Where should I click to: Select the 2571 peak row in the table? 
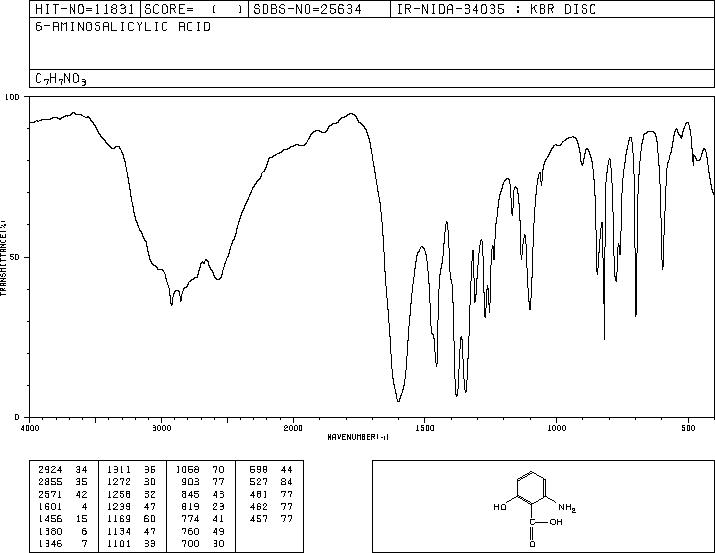(x=63, y=494)
